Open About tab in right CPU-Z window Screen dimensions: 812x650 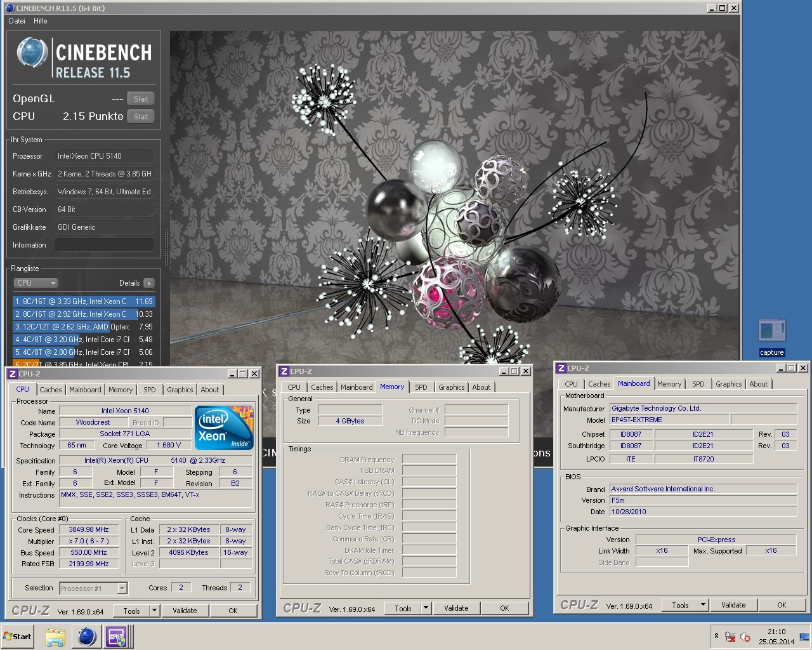click(x=759, y=384)
